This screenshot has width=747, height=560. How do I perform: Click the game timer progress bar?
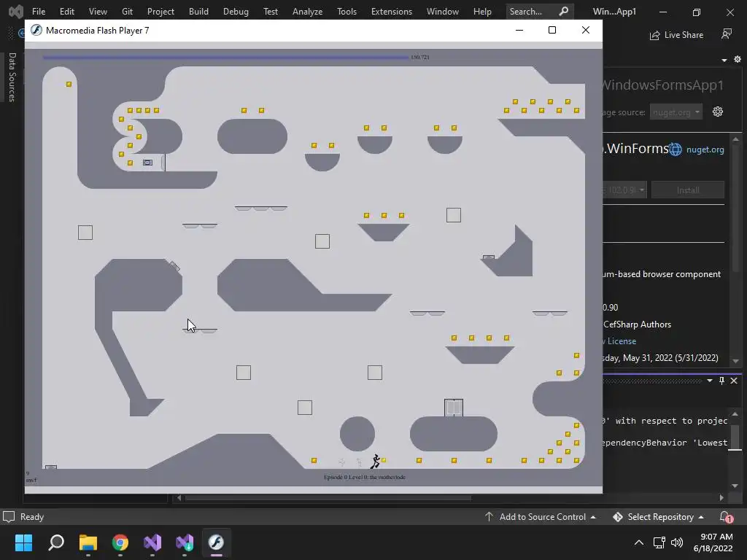(225, 57)
